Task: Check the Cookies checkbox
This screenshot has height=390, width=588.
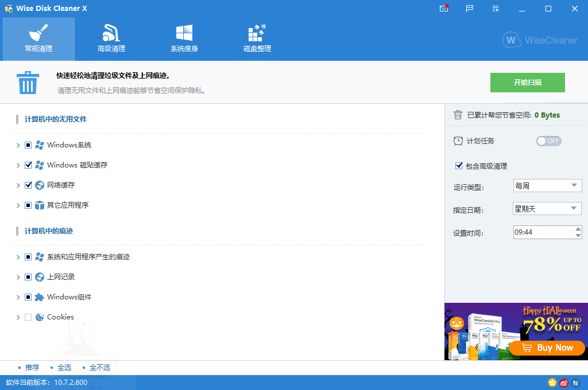Action: [x=27, y=317]
